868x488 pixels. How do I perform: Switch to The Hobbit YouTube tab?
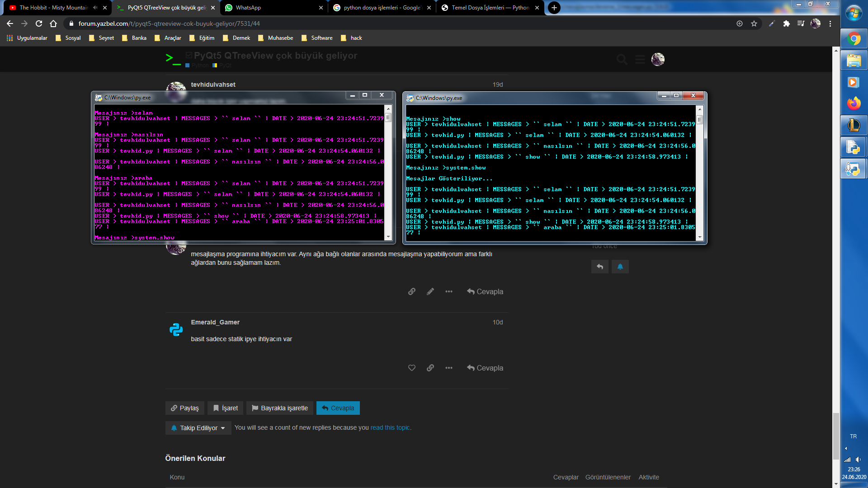54,8
